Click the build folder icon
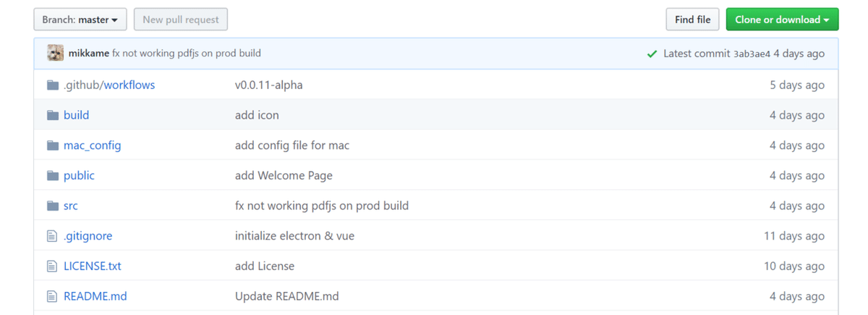This screenshot has height=315, width=868. 52,115
